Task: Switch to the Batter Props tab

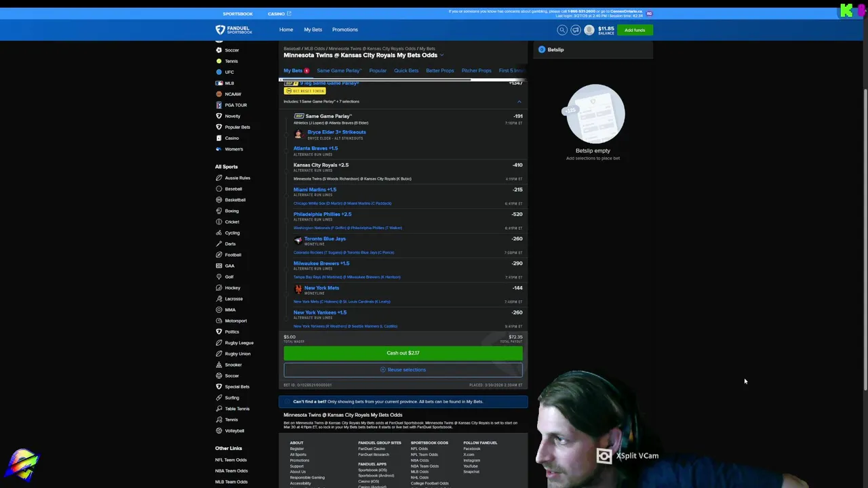Action: (440, 70)
